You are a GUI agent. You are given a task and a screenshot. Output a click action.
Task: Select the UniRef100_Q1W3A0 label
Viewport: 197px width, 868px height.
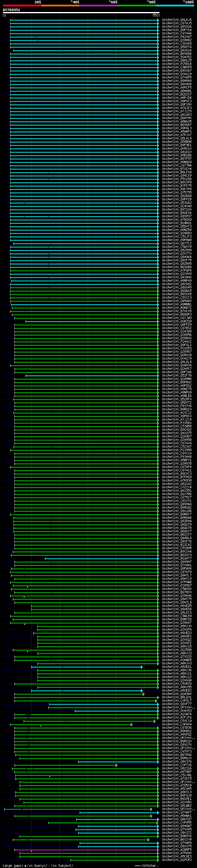pyautogui.click(x=176, y=694)
